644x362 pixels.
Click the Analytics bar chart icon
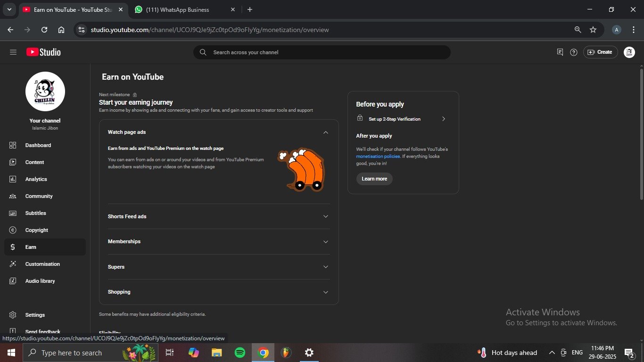tap(13, 179)
